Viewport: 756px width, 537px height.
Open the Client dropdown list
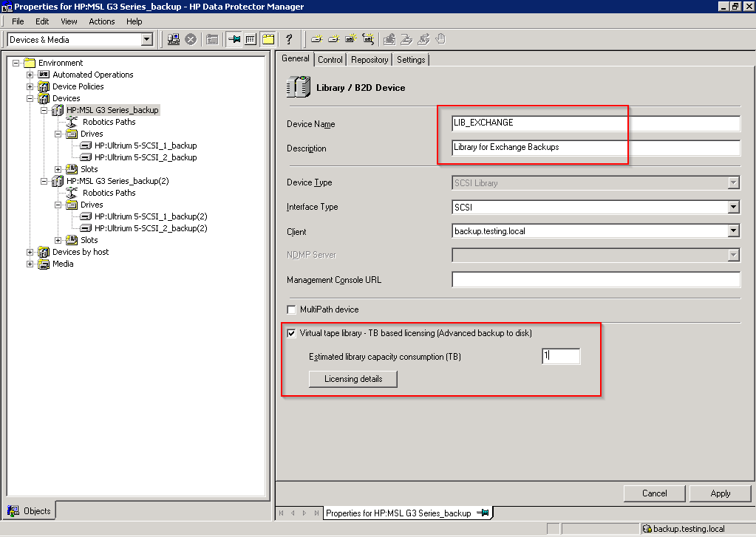tap(733, 231)
